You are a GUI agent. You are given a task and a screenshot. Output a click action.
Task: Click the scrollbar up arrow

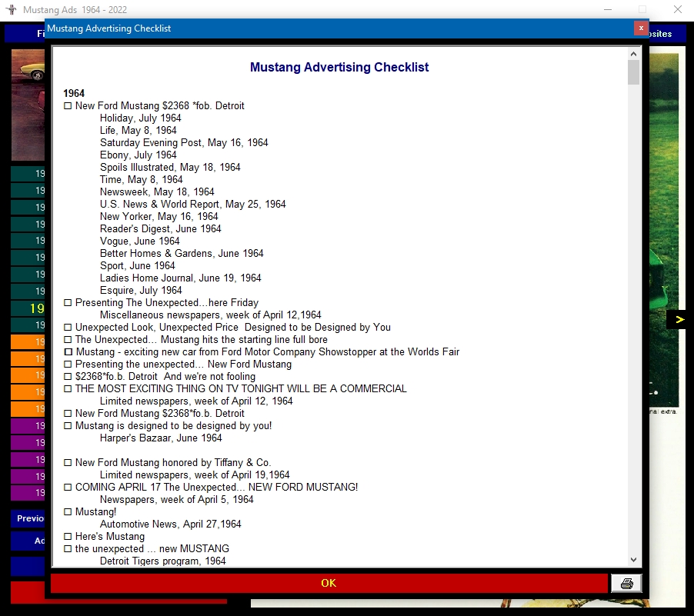click(x=633, y=54)
